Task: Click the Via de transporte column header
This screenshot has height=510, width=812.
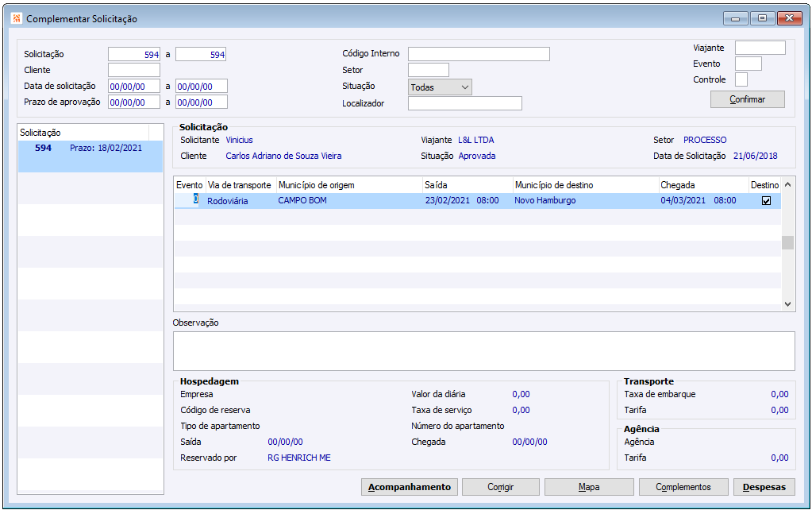Action: (x=239, y=185)
